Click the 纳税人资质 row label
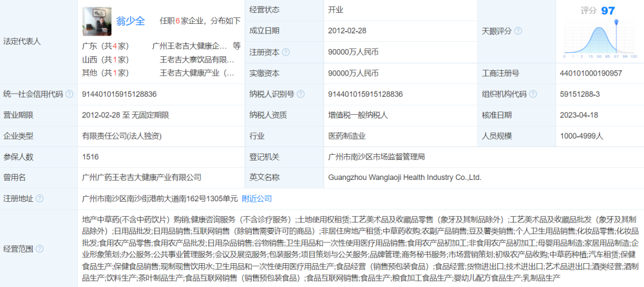This screenshot has width=644, height=287. tap(268, 115)
